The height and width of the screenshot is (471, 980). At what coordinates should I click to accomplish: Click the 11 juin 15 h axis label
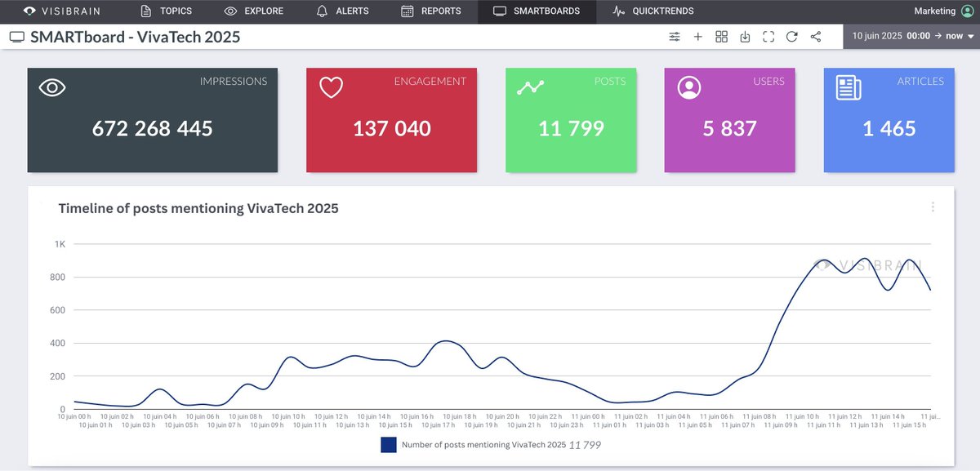tap(909, 424)
